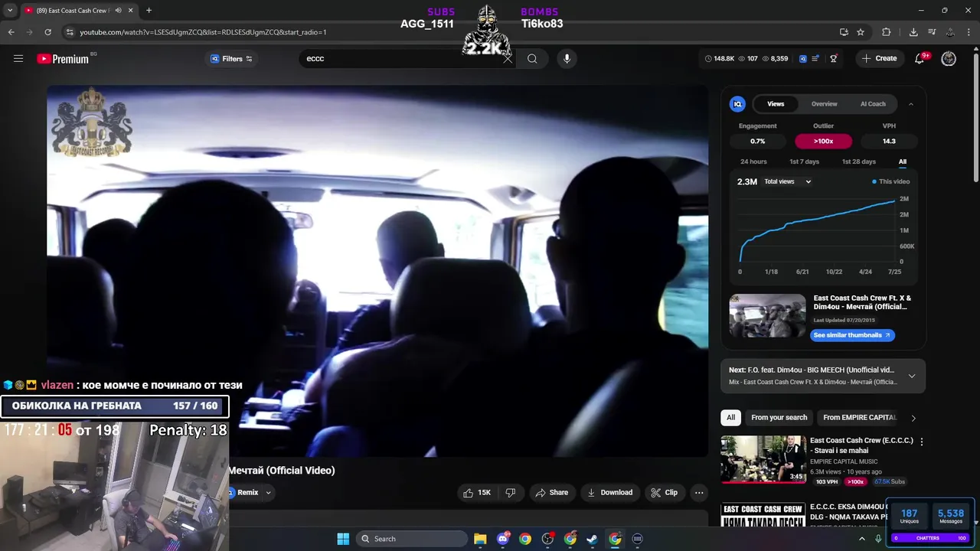Show hidden system tray icons chevron
980x551 pixels.
coord(861,539)
